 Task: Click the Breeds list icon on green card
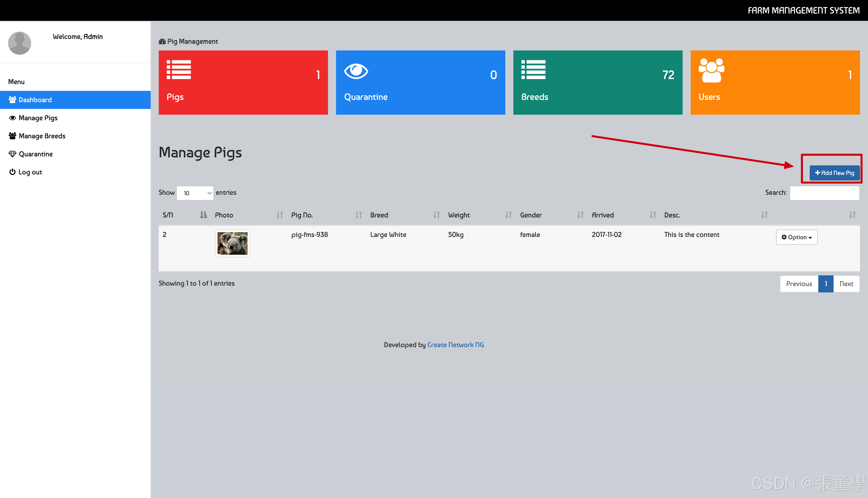pyautogui.click(x=533, y=70)
